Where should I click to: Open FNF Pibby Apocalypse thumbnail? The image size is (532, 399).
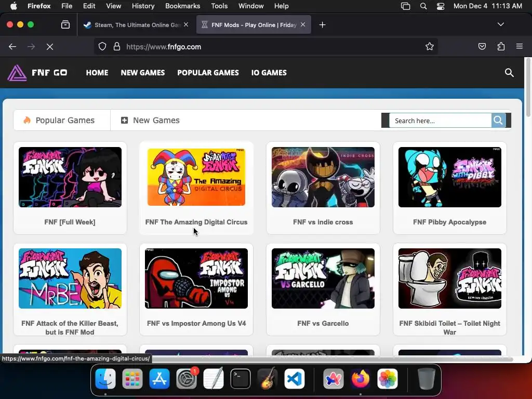(449, 177)
